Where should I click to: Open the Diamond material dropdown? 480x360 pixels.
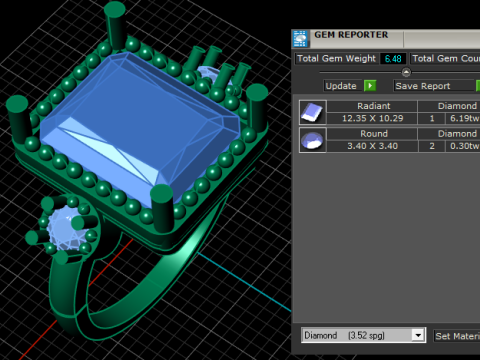tap(418, 335)
